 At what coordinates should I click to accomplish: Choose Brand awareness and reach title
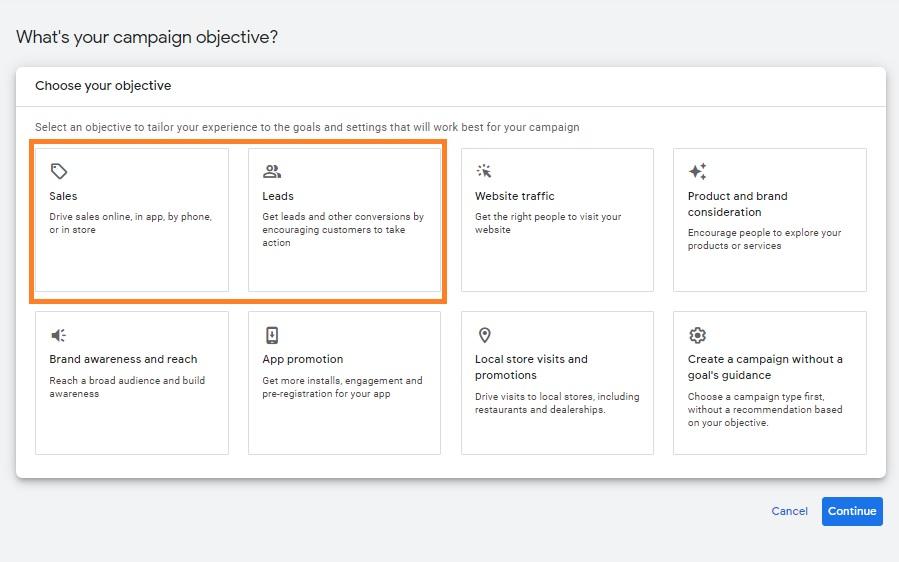123,359
